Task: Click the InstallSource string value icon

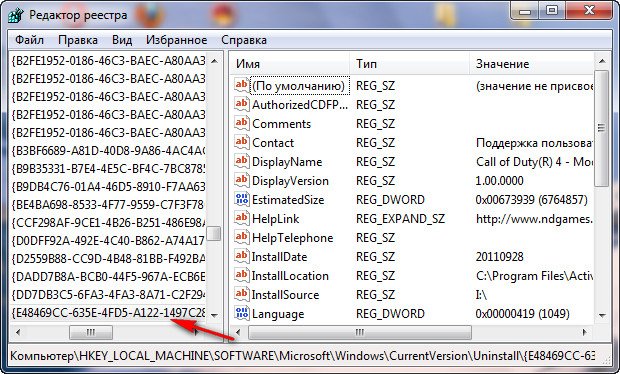Action: tap(242, 294)
